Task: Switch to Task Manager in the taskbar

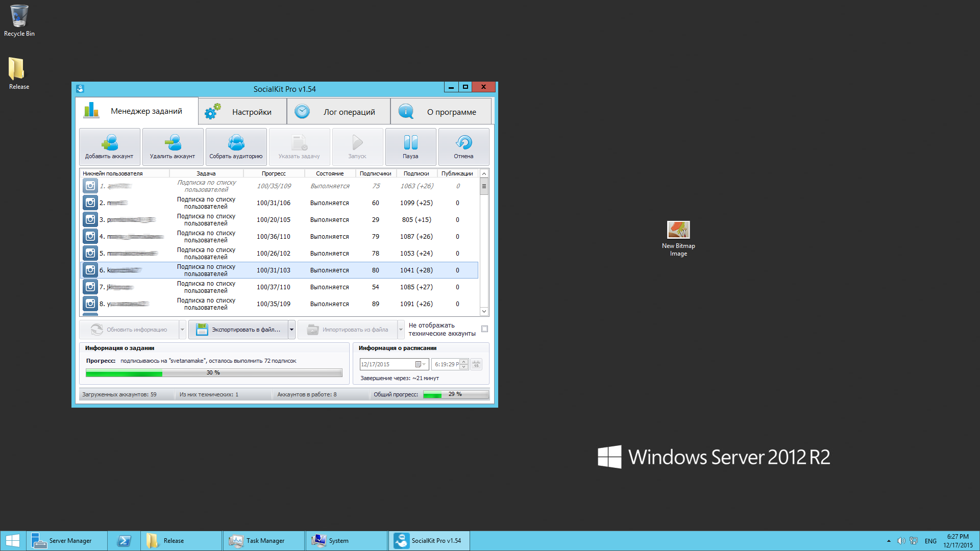Action: point(264,541)
